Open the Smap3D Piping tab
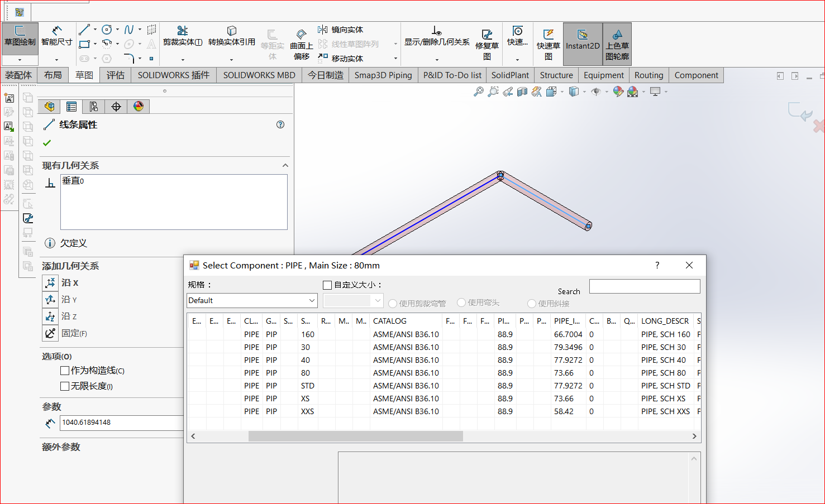 (x=383, y=75)
